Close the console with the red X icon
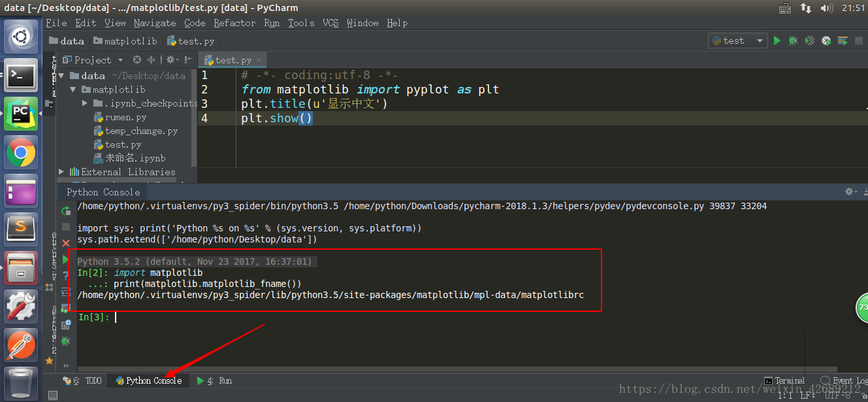 tap(66, 243)
